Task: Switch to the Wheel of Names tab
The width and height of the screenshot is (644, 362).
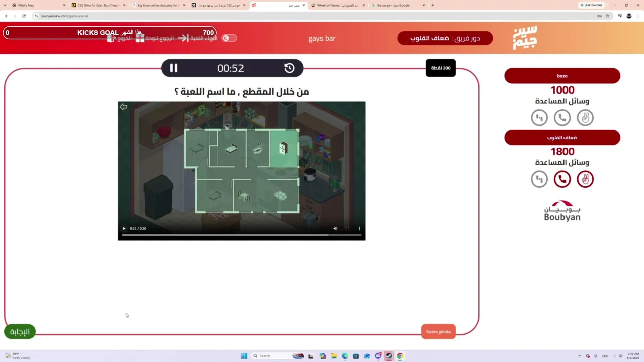Action: point(338,5)
